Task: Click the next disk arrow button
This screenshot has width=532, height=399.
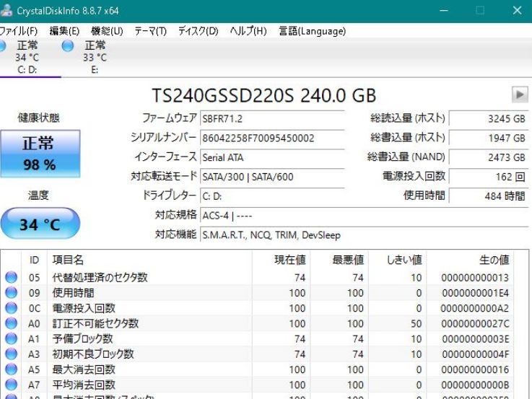Action: tap(519, 95)
